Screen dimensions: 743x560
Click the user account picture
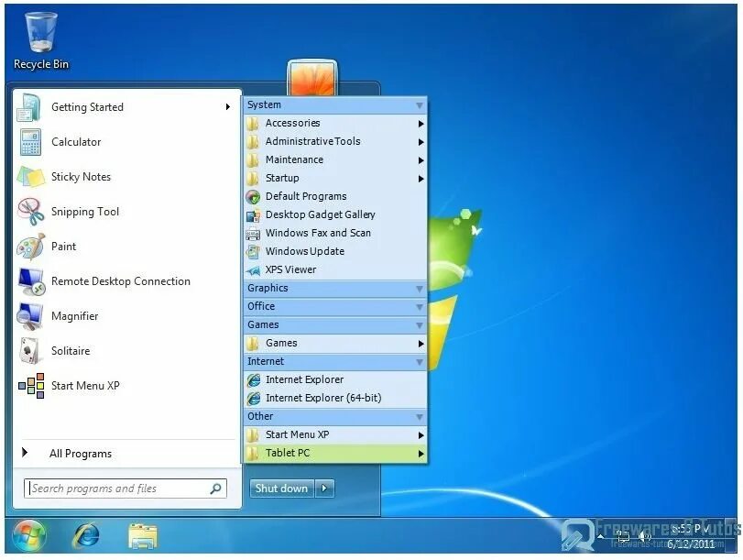coord(312,78)
